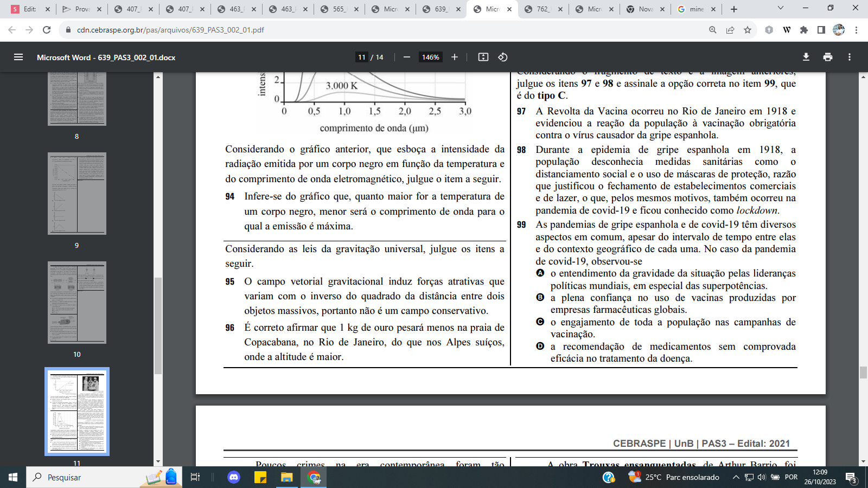Zoom out the PDF with minus icon
The height and width of the screenshot is (488, 868).
[x=407, y=57]
